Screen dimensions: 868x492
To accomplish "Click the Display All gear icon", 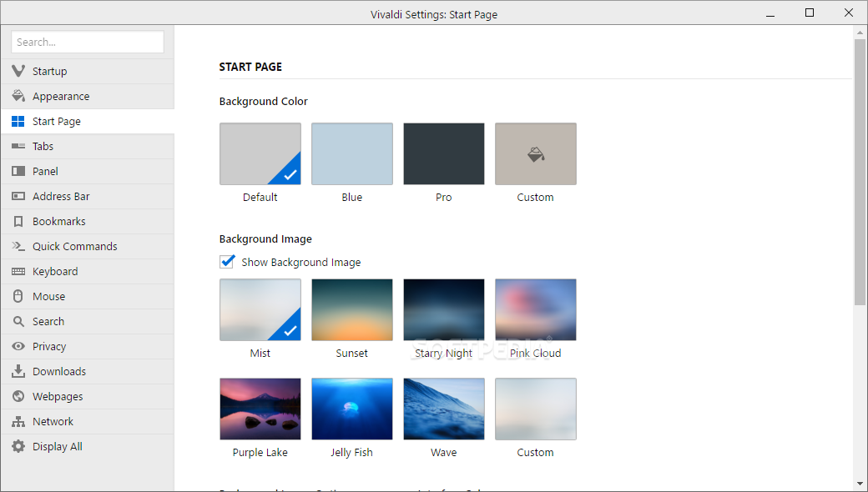I will (18, 446).
